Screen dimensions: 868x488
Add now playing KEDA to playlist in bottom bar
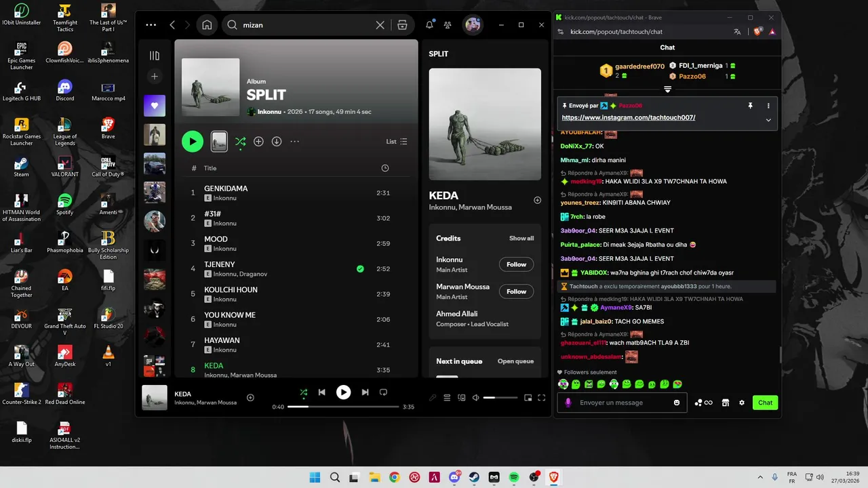[x=250, y=398]
